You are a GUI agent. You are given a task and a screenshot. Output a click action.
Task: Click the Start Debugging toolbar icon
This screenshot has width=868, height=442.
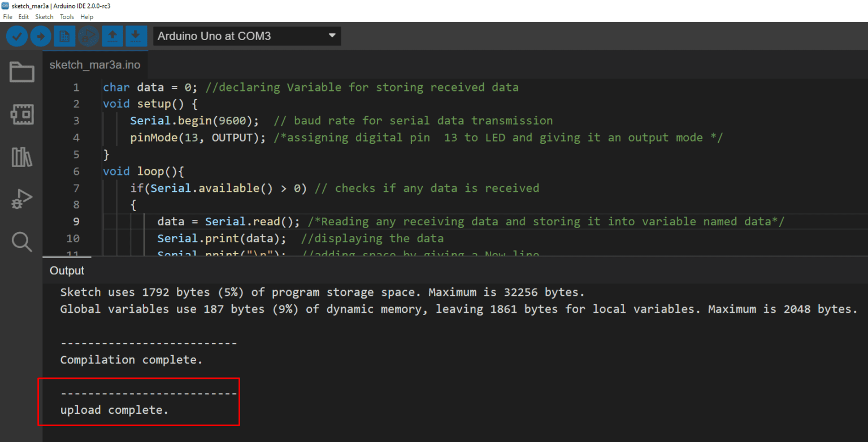88,37
